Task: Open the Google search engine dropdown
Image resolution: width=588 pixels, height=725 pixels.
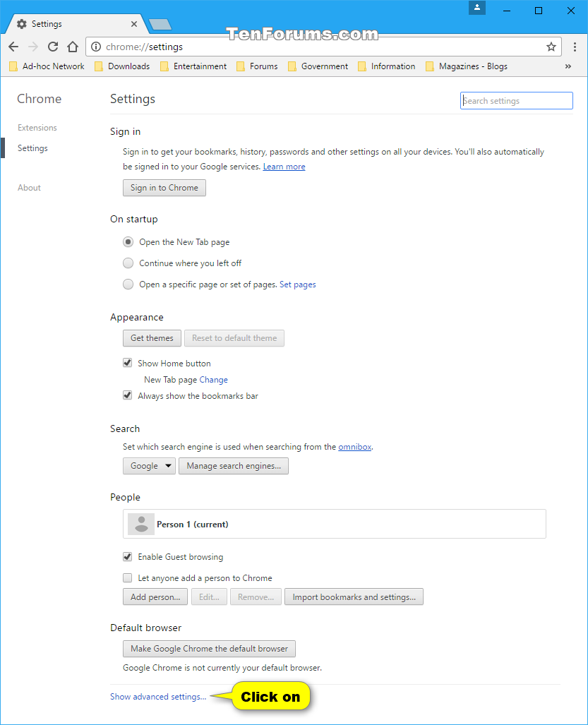Action: [149, 466]
